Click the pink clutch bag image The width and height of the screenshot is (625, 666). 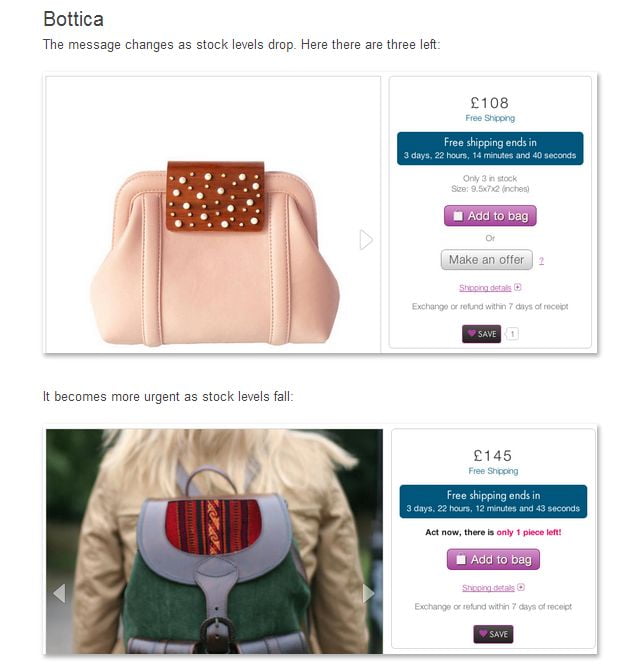click(x=215, y=253)
